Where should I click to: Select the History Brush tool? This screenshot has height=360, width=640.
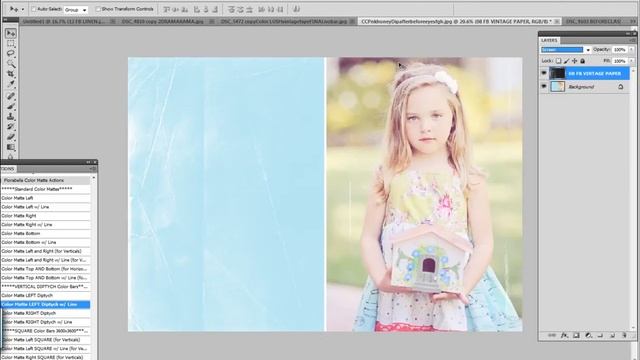pos(11,127)
